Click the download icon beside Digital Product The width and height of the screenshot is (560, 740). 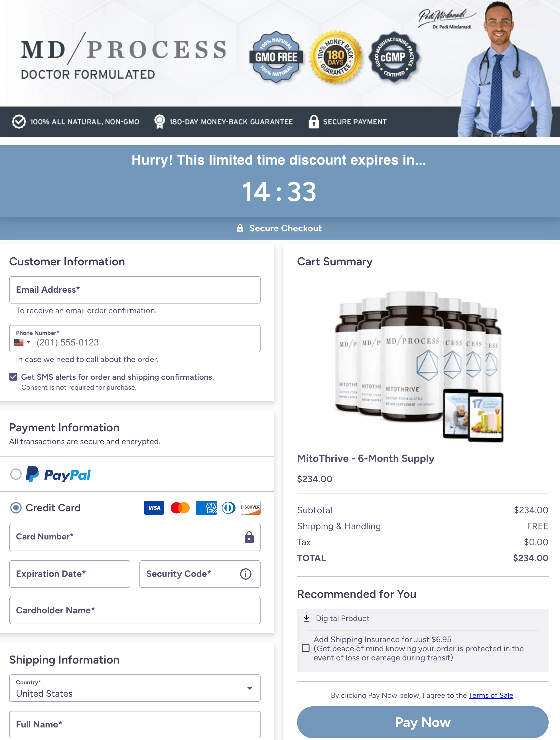click(307, 618)
